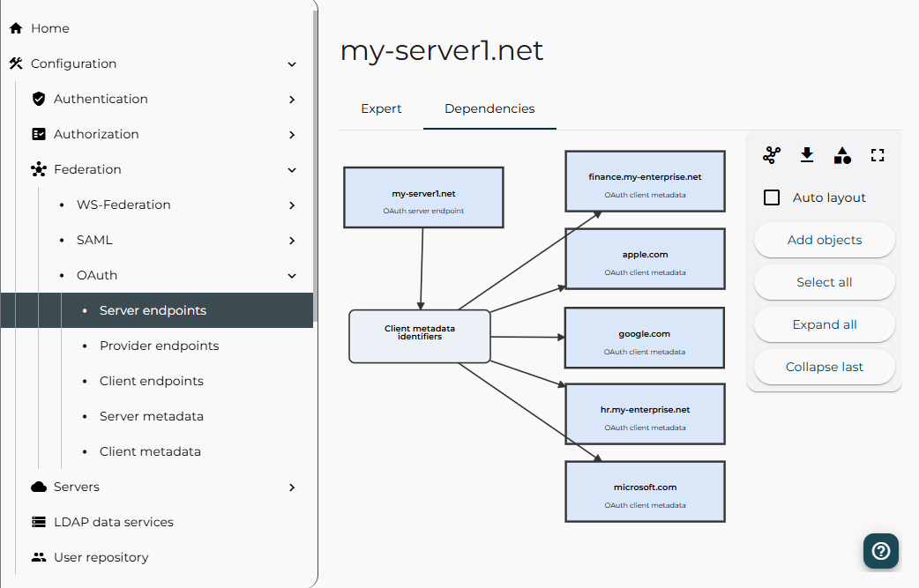The height and width of the screenshot is (588, 919).
Task: Click the Add objects button
Action: [824, 240]
